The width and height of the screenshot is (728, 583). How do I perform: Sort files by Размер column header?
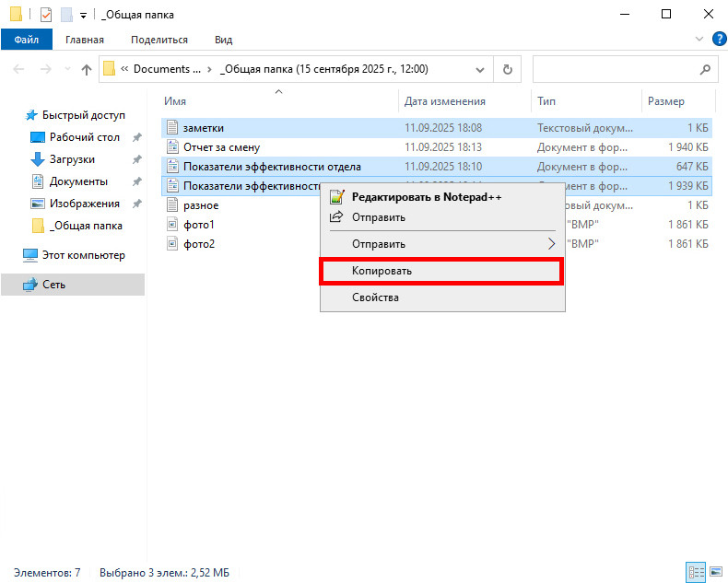tap(665, 101)
